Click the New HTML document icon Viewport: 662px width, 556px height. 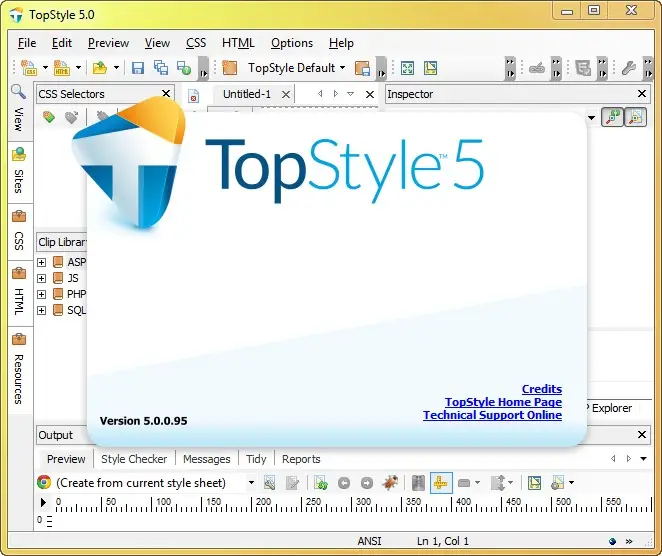(62, 68)
